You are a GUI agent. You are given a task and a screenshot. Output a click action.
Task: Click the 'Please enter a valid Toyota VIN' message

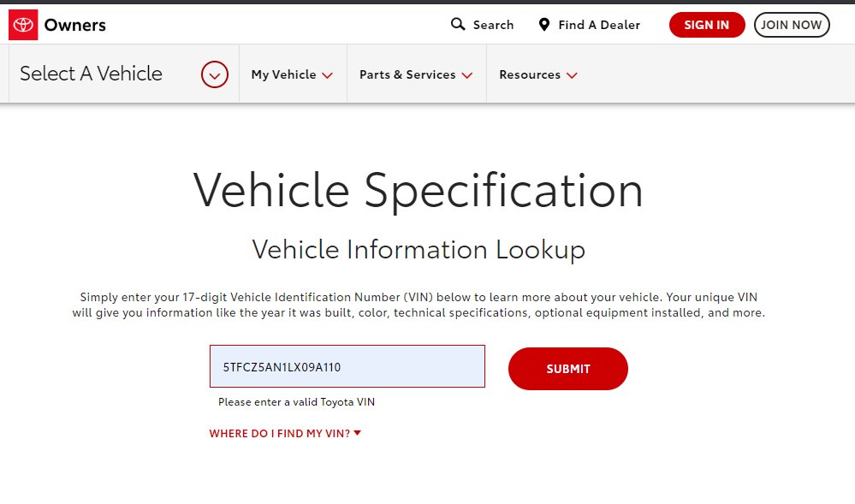[x=297, y=402]
